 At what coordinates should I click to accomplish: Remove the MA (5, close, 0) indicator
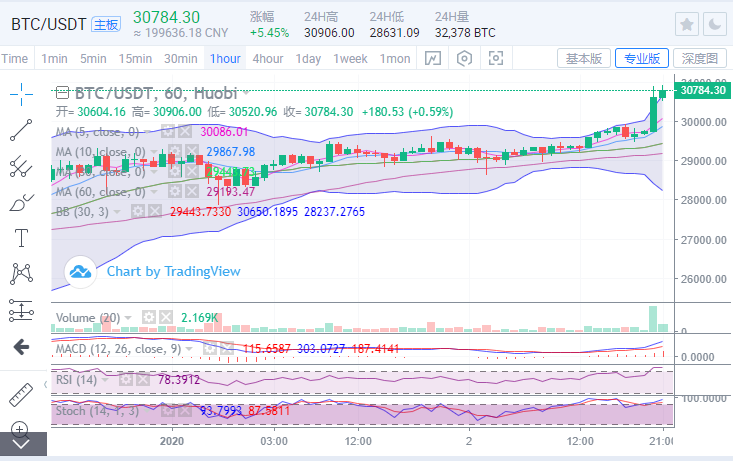(185, 132)
